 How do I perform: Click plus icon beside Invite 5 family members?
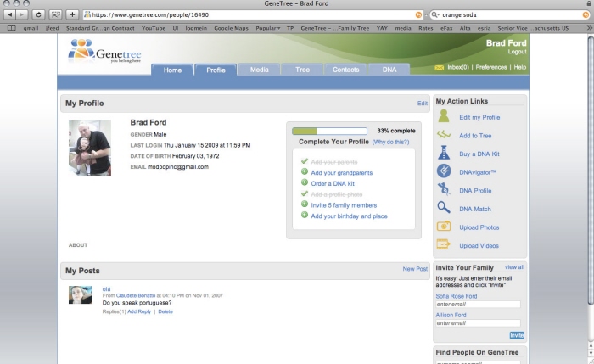point(304,204)
